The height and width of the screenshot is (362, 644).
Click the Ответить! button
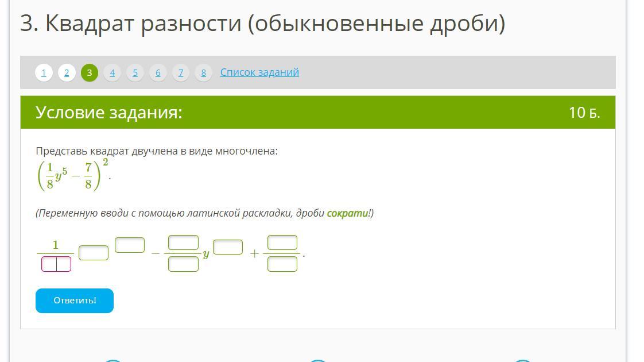pyautogui.click(x=75, y=301)
